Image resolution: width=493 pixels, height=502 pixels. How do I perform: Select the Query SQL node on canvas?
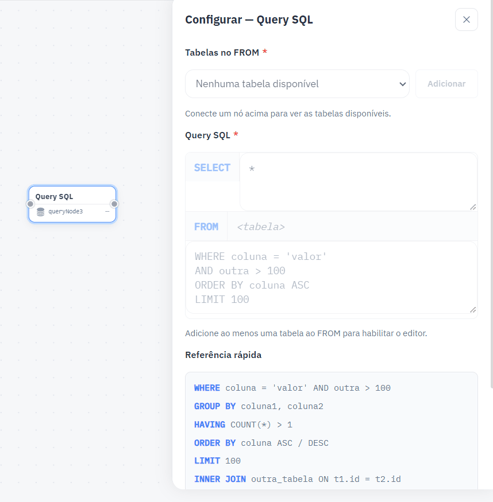click(x=72, y=204)
